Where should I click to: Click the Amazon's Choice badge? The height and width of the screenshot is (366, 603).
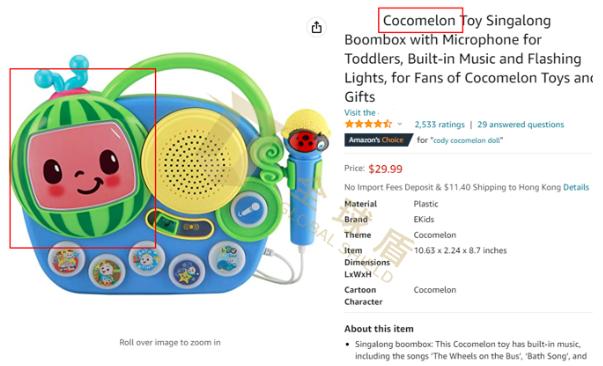tap(378, 140)
